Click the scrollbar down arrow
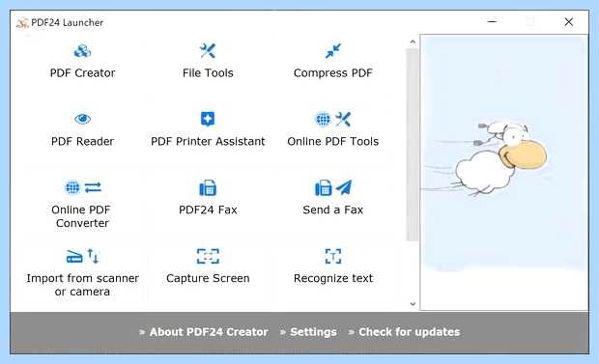Viewport: 599px width, 364px height. (x=413, y=304)
